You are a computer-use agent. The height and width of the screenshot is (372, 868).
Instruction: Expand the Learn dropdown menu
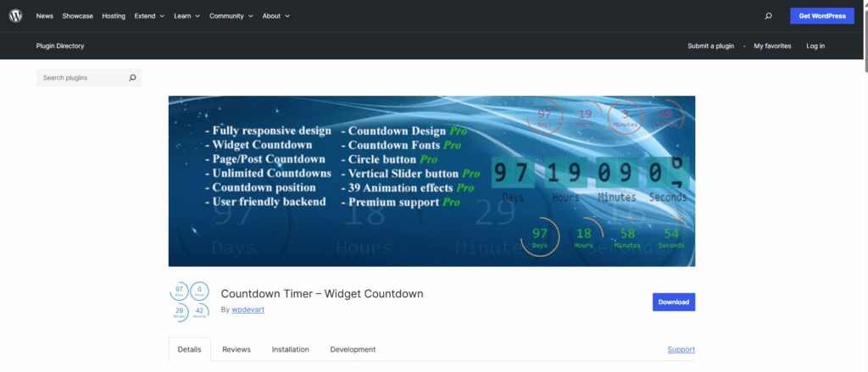click(x=187, y=16)
